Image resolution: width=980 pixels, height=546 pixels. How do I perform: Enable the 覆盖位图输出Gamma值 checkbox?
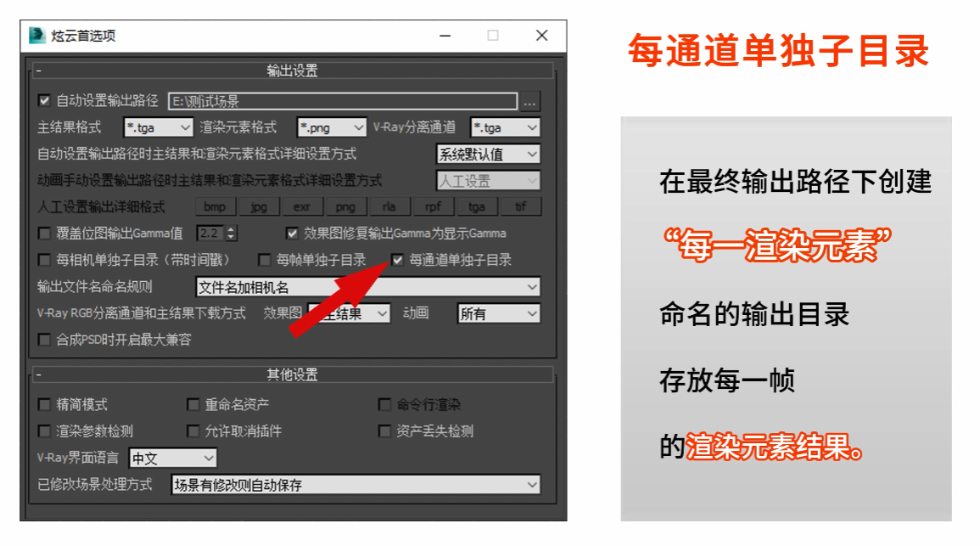coord(45,233)
